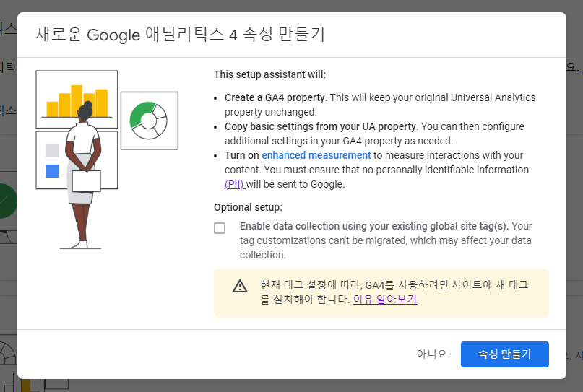Open the enhanced measurement link

tap(316, 155)
